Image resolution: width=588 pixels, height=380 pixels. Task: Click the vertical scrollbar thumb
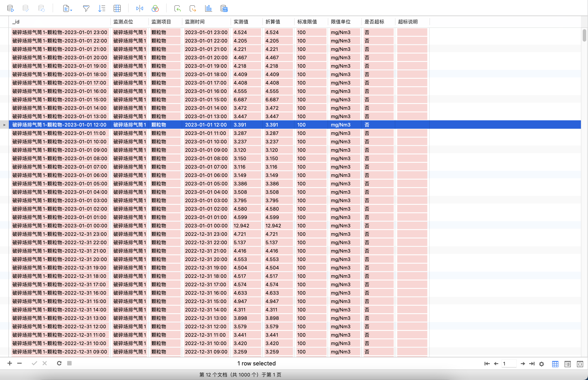point(584,36)
